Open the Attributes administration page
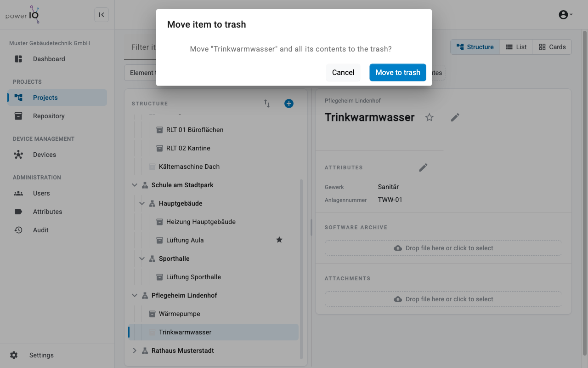This screenshot has width=588, height=368. (57, 212)
